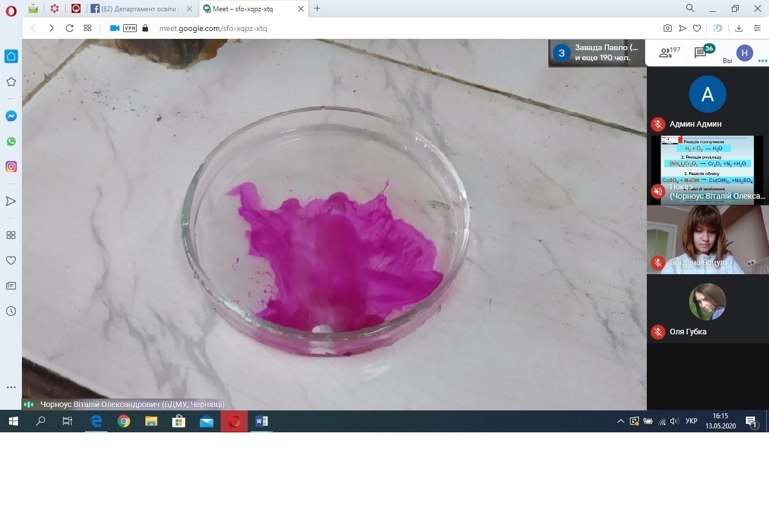Click the presentation thumbnail with chemical reactions

coord(707,163)
